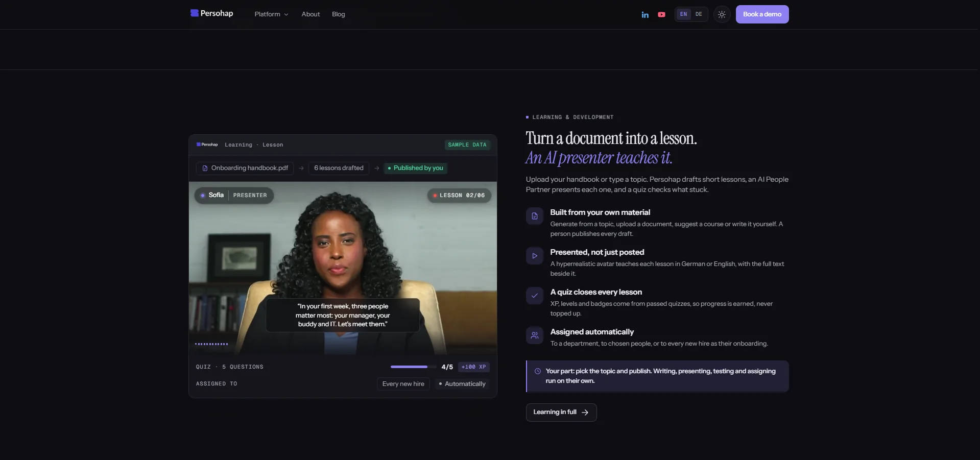Click the document icon beside Built from your own material
The width and height of the screenshot is (980, 460).
(535, 216)
